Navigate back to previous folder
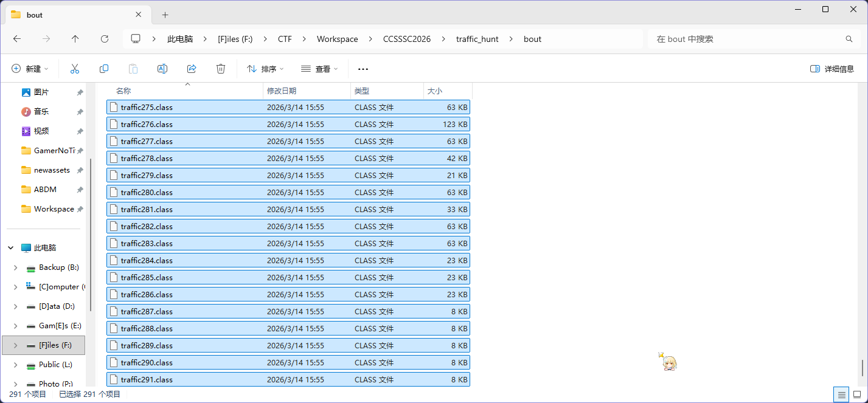The width and height of the screenshot is (868, 403). (x=17, y=39)
